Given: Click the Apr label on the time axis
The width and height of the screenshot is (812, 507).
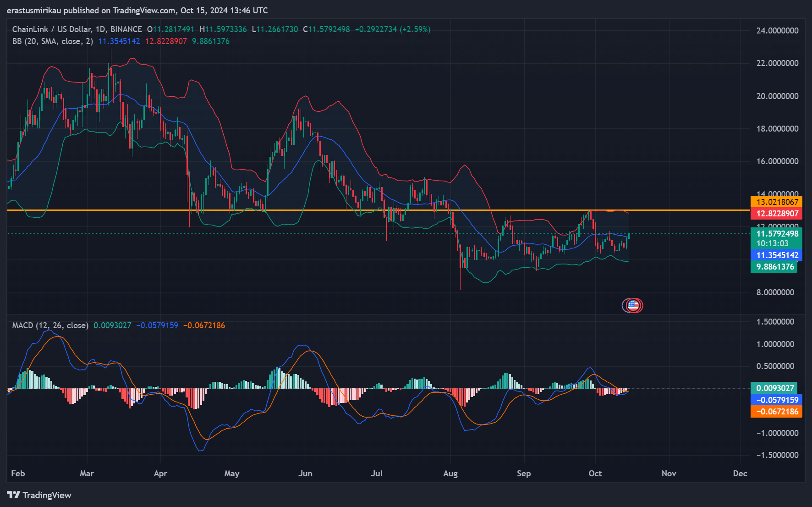Looking at the screenshot, I should click(160, 474).
